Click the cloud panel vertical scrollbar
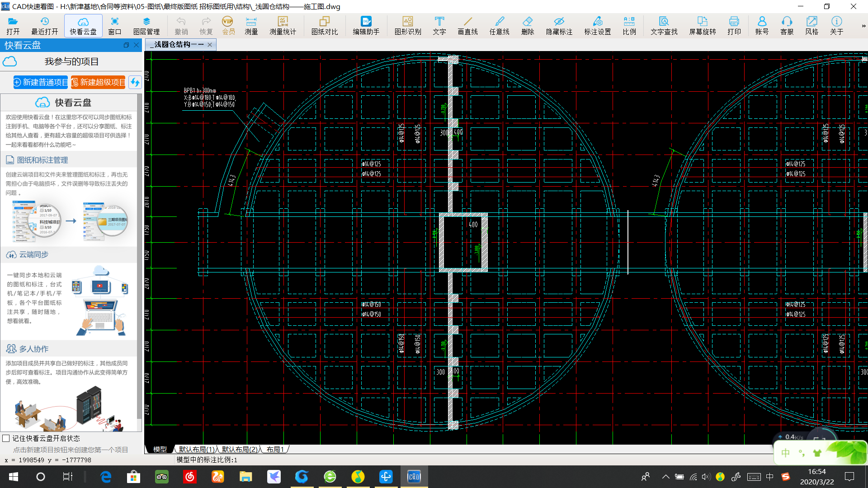Viewport: 868px width, 488px height. pyautogui.click(x=139, y=258)
